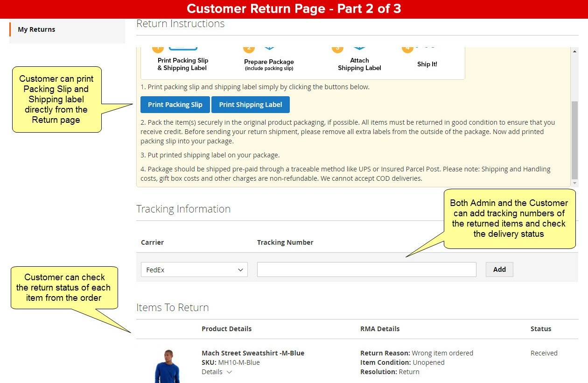Click the Status column header

[541, 329]
